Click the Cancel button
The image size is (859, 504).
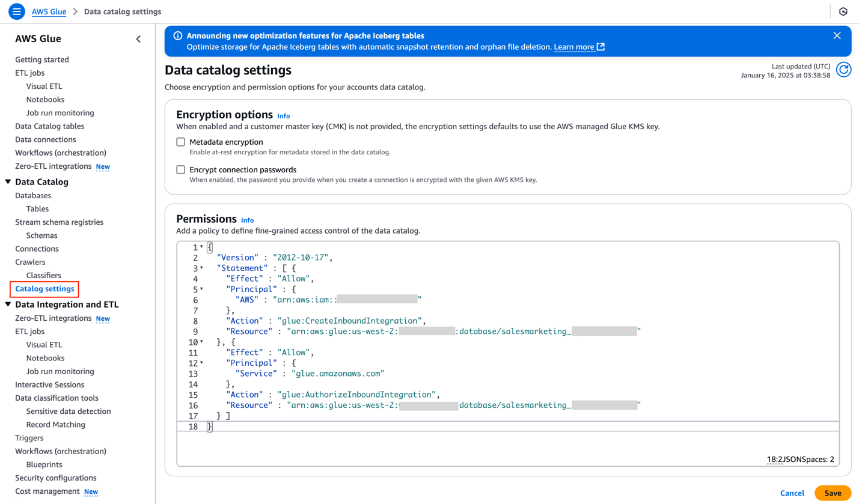click(x=792, y=493)
